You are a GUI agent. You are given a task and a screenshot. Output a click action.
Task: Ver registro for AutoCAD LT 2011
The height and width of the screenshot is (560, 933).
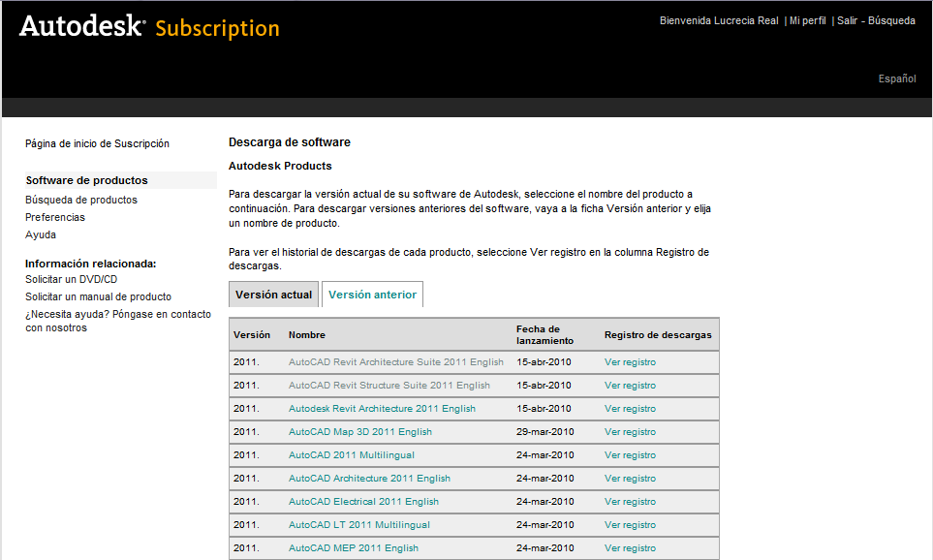(x=630, y=524)
